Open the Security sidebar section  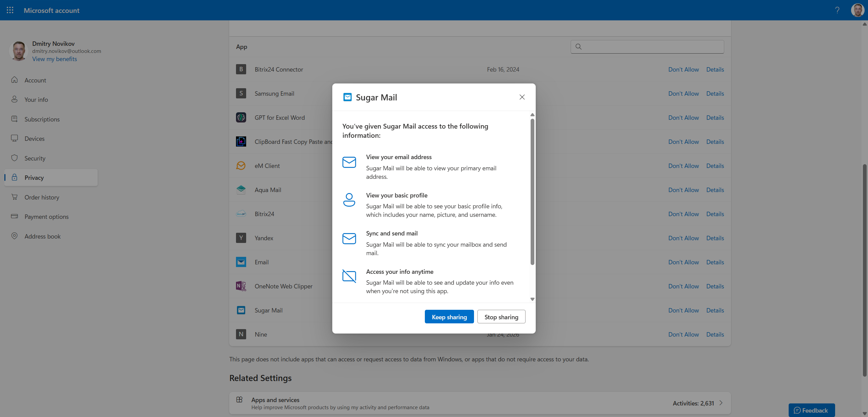pyautogui.click(x=35, y=158)
